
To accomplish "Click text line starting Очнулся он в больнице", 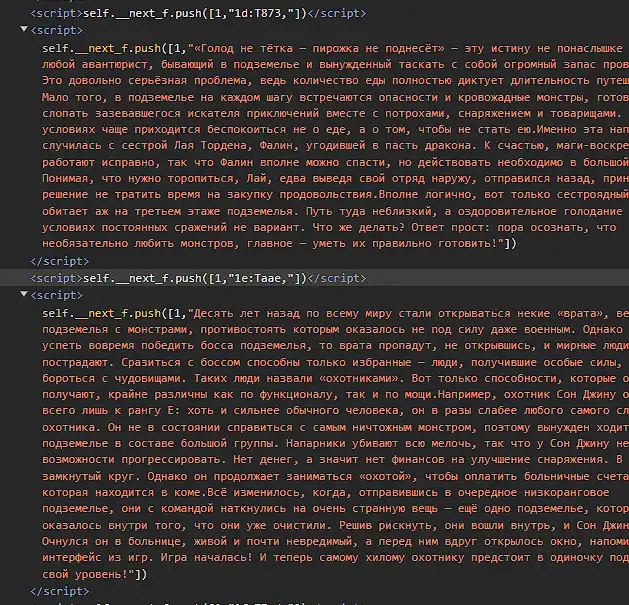I will [335, 541].
